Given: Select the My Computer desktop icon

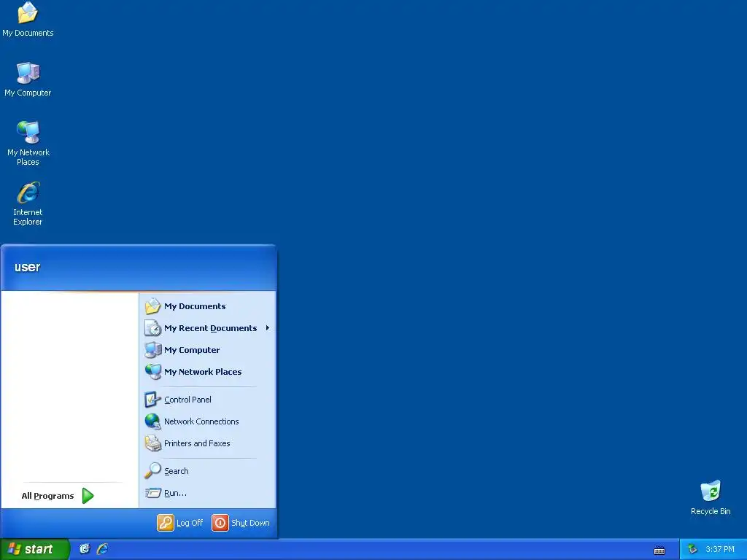Looking at the screenshot, I should (x=28, y=79).
